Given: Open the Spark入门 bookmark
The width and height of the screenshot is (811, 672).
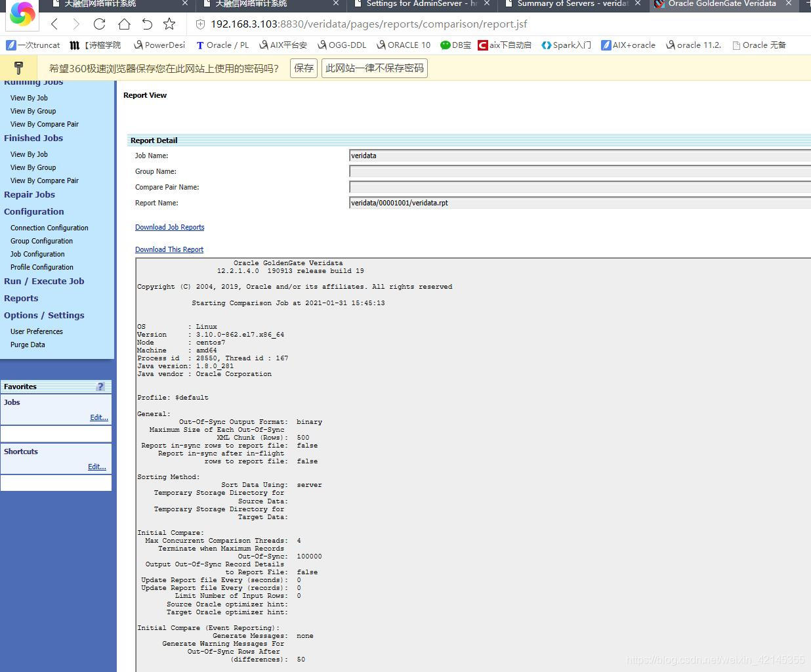Looking at the screenshot, I should 566,45.
